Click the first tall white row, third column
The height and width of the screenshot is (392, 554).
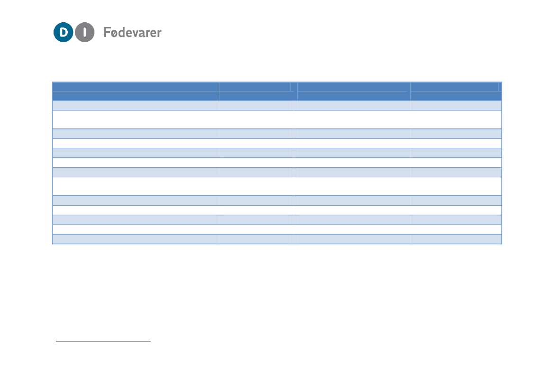354,119
